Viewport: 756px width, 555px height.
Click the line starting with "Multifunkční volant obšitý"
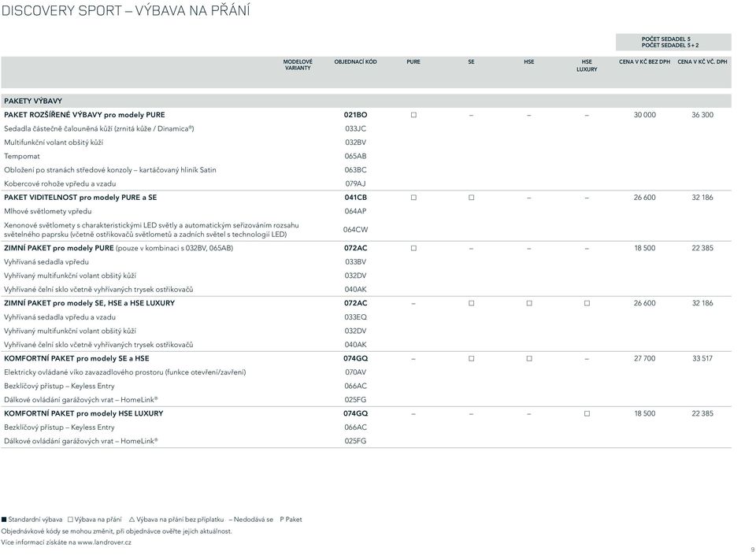[54, 142]
